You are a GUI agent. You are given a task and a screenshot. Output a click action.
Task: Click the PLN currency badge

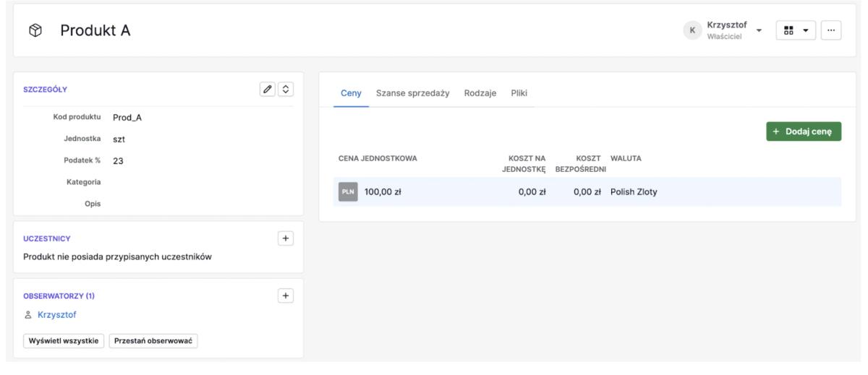(348, 192)
